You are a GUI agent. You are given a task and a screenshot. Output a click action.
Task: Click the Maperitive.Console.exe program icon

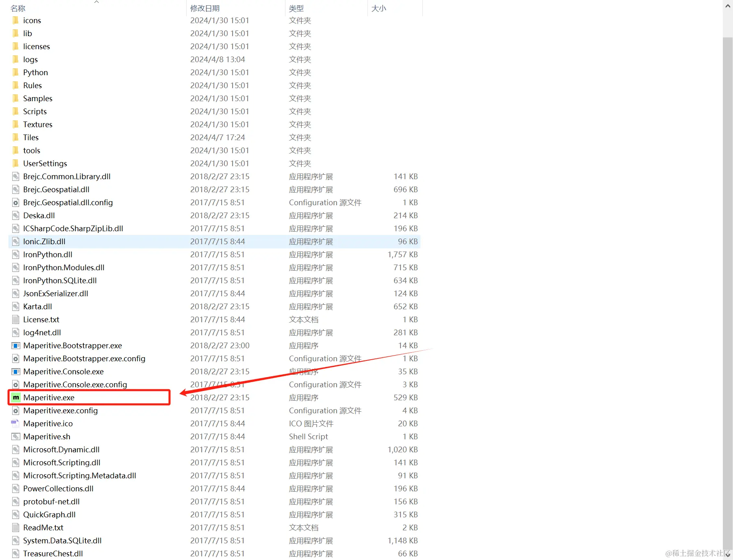16,371
